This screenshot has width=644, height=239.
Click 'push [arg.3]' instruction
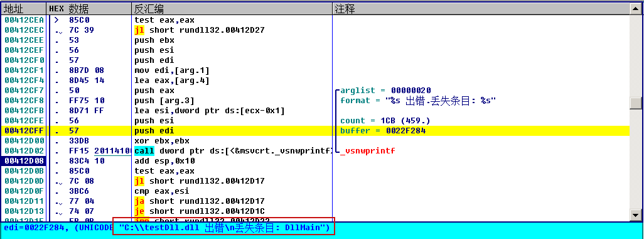(164, 101)
